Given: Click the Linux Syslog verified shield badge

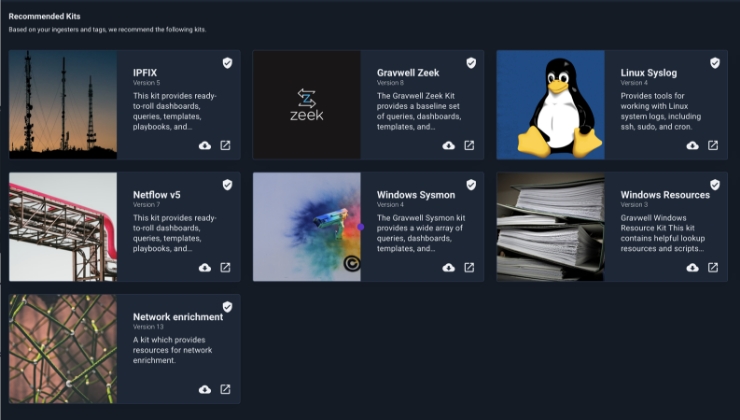Looking at the screenshot, I should 715,63.
